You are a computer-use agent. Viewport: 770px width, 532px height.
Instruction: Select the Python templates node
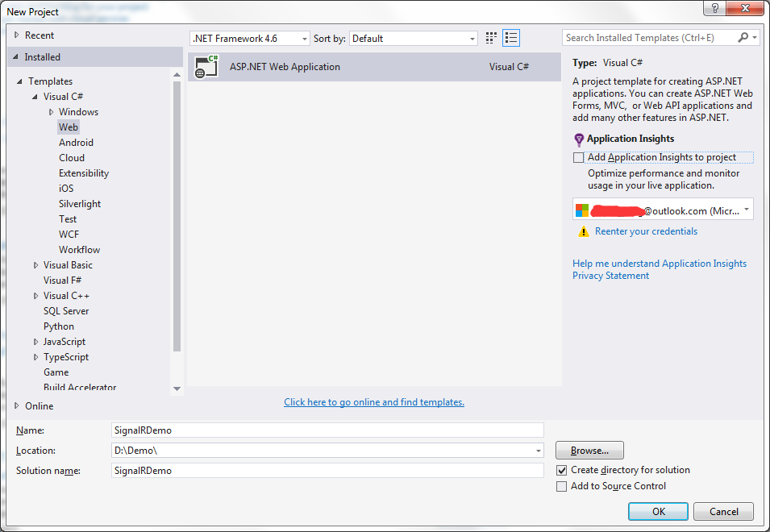coord(59,326)
